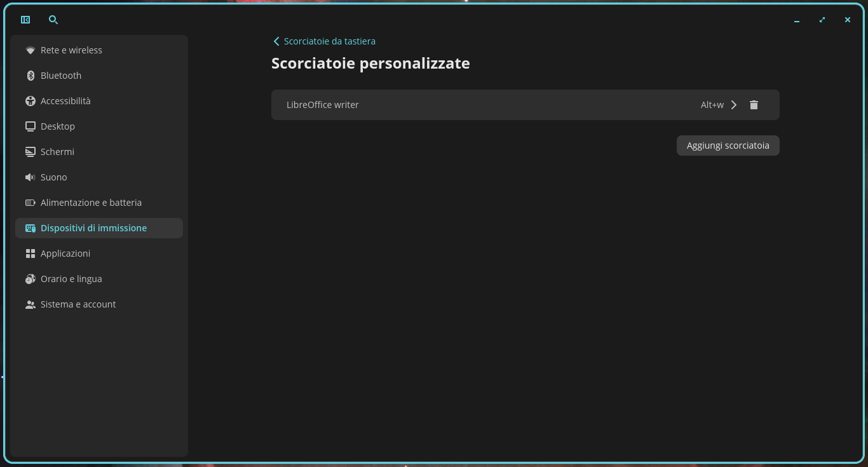
Task: Expand LibreOffice writer shortcut chevron
Action: [734, 105]
